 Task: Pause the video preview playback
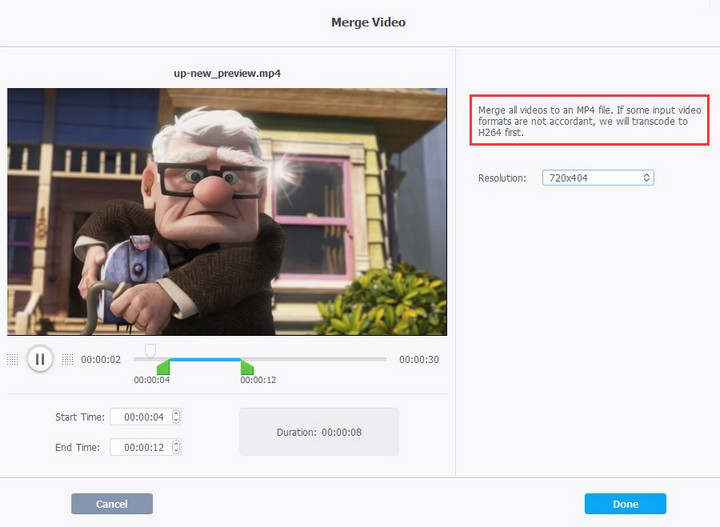[x=40, y=359]
